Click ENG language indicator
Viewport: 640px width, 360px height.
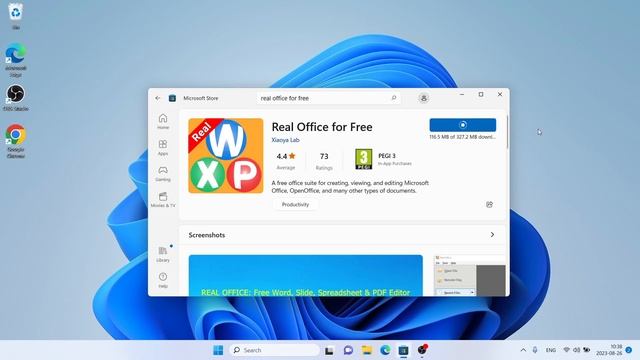[551, 350]
